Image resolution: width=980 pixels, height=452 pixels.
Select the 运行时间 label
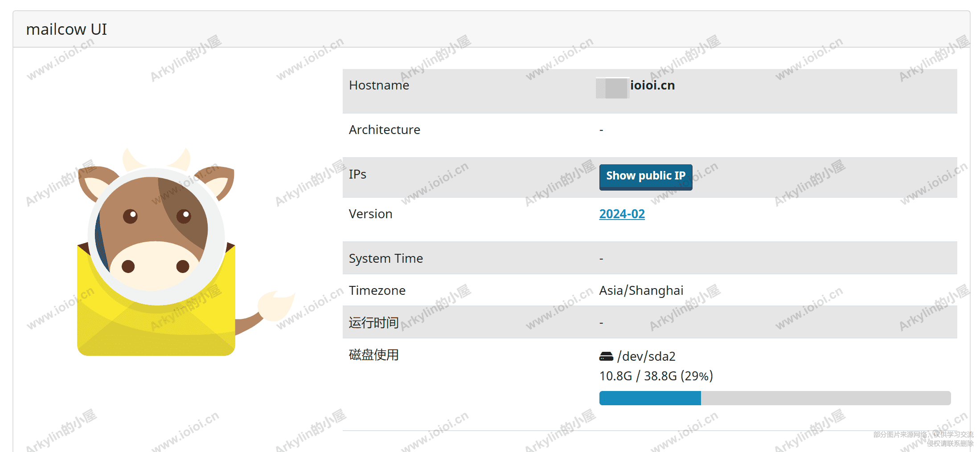click(373, 322)
